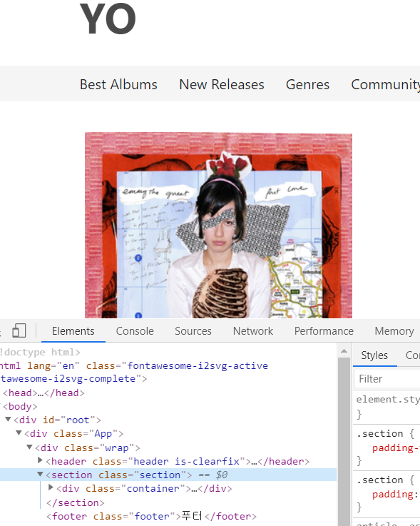This screenshot has width=420, height=526.
Task: Select the closing /section tag row
Action: click(x=76, y=503)
